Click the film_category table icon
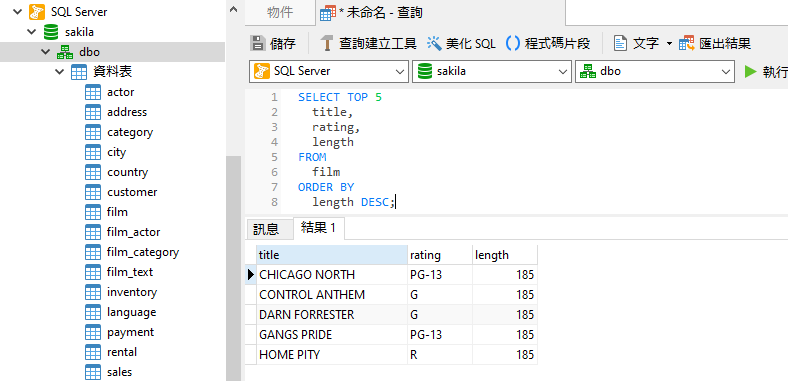The width and height of the screenshot is (788, 381). point(93,252)
